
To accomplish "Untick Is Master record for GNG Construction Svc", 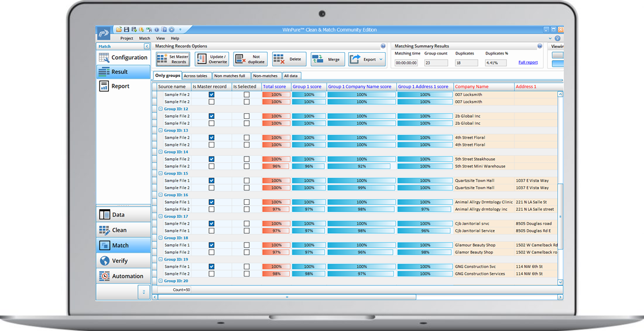I will pos(211,267).
